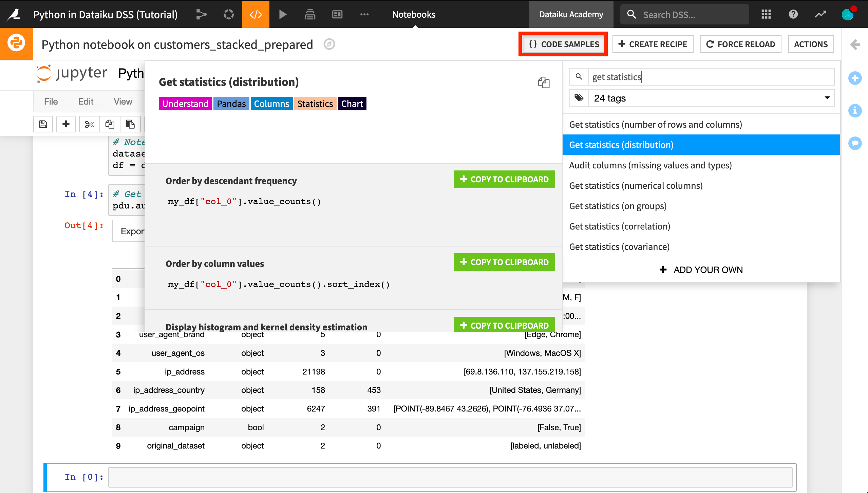868x493 pixels.
Task: Click the Dataiku bird logo
Action: 14,14
